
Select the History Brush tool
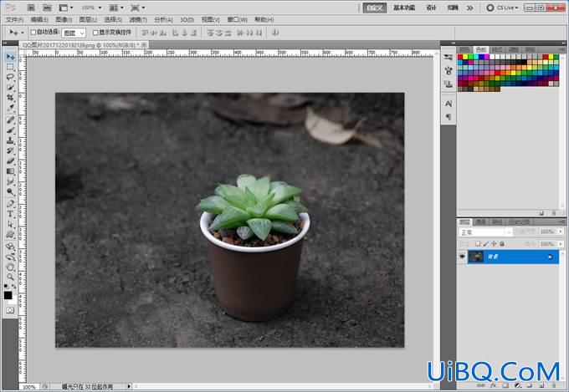10,150
